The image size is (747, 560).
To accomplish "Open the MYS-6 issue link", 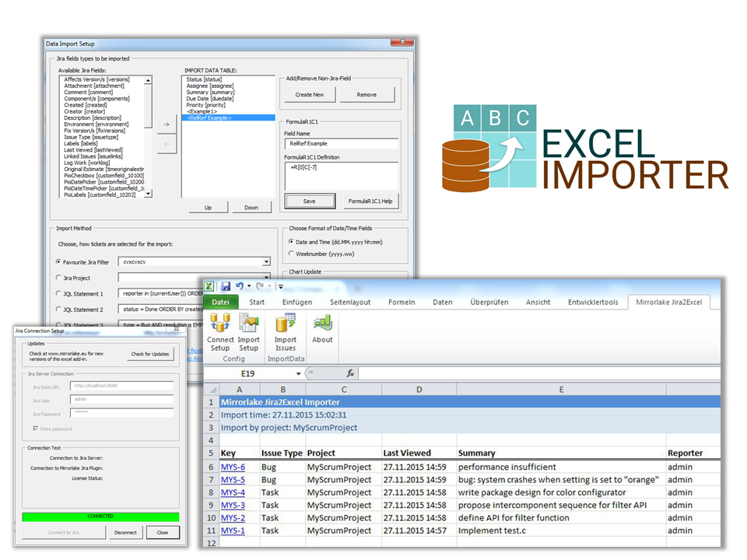I will point(233,467).
